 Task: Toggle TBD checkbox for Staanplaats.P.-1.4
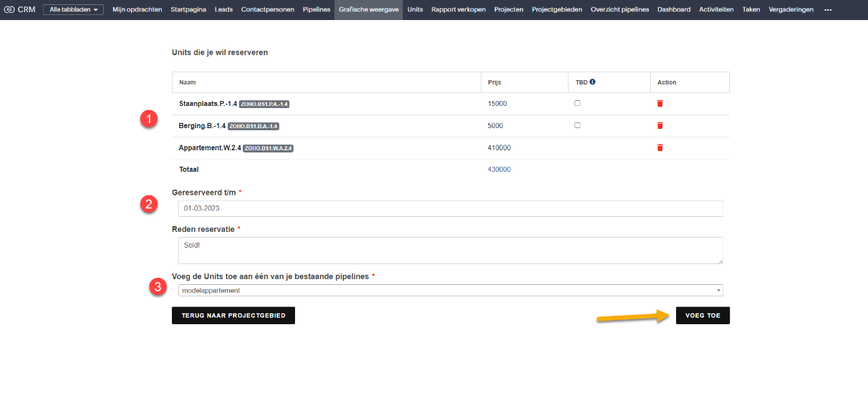[577, 103]
